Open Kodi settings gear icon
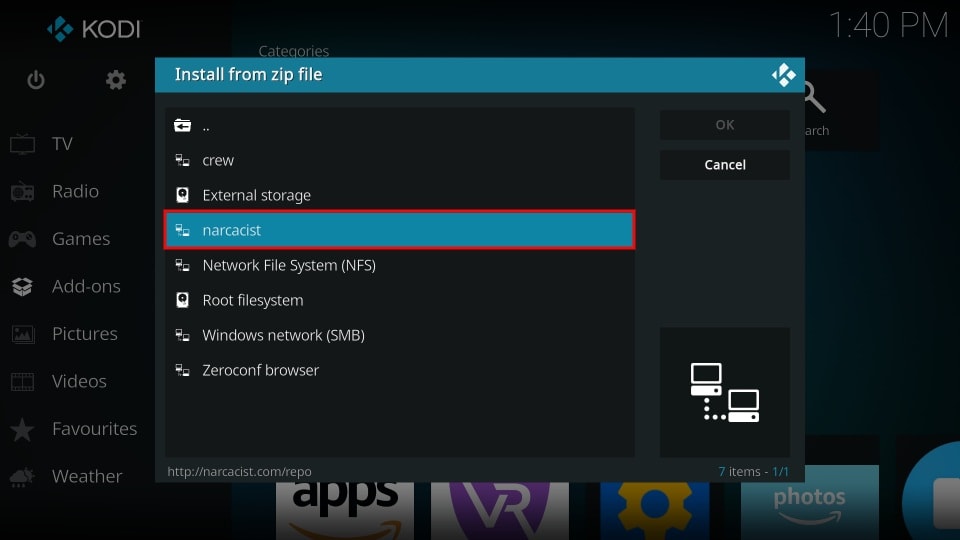The image size is (960, 540). (116, 80)
